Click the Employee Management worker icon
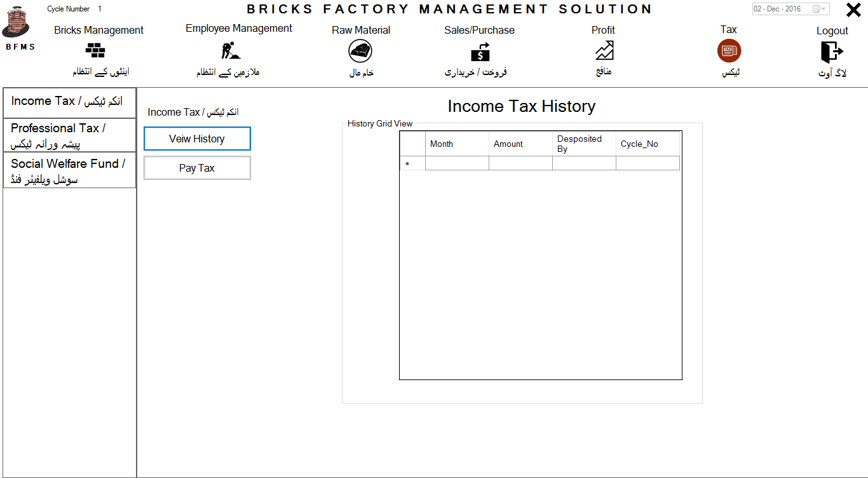 (x=230, y=50)
